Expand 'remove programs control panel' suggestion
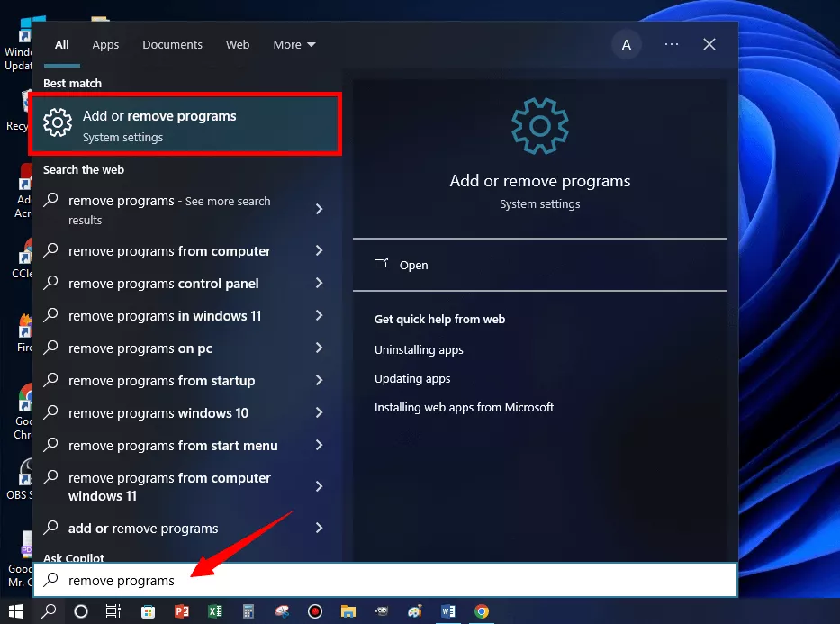Image resolution: width=840 pixels, height=624 pixels. [x=164, y=283]
